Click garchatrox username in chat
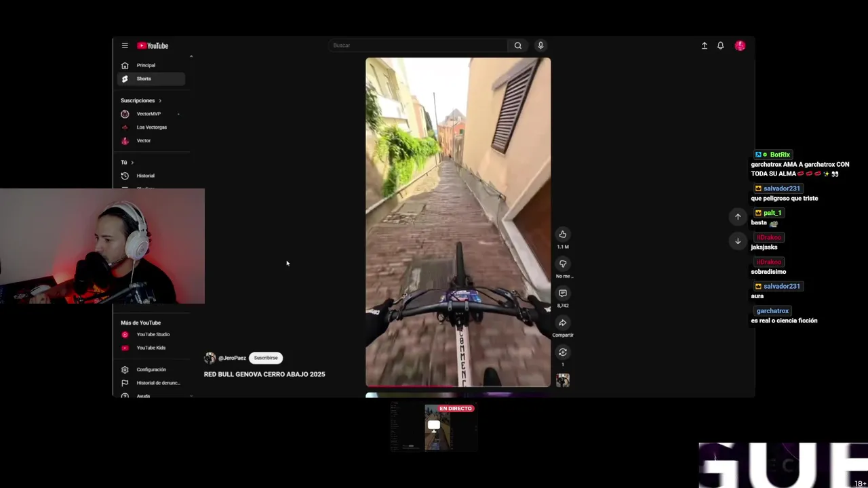The image size is (868, 488). [x=772, y=311]
